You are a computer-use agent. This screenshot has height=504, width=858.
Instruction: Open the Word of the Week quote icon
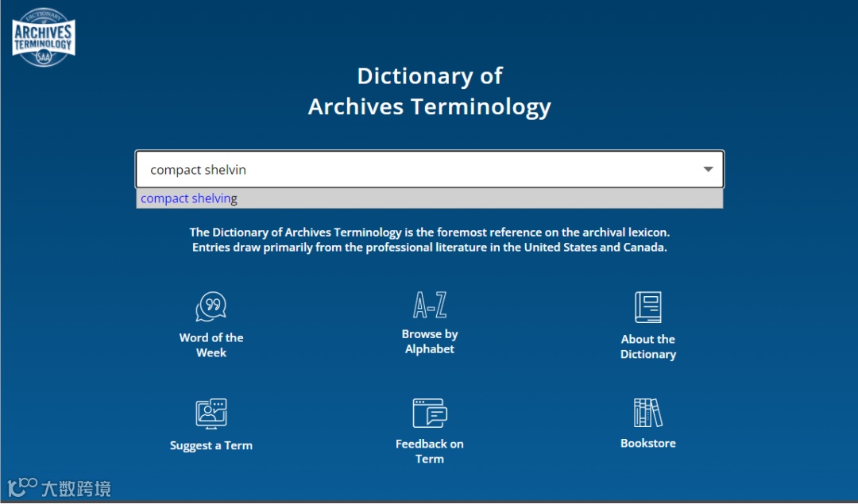click(x=211, y=306)
